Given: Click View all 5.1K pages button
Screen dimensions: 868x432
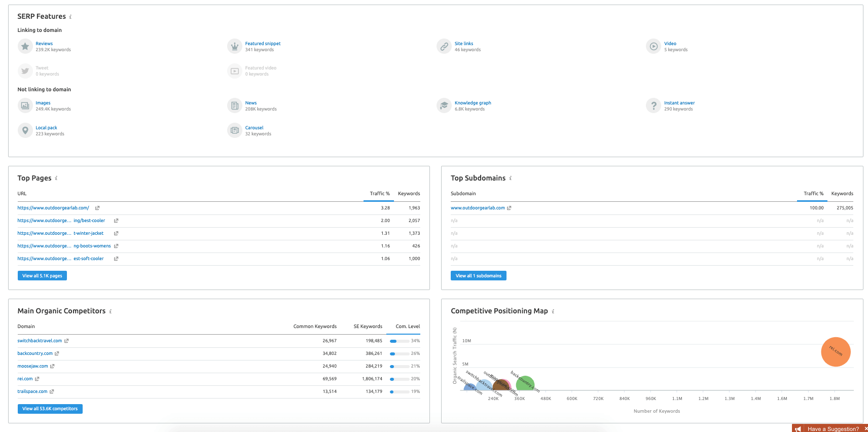Looking at the screenshot, I should 42,276.
